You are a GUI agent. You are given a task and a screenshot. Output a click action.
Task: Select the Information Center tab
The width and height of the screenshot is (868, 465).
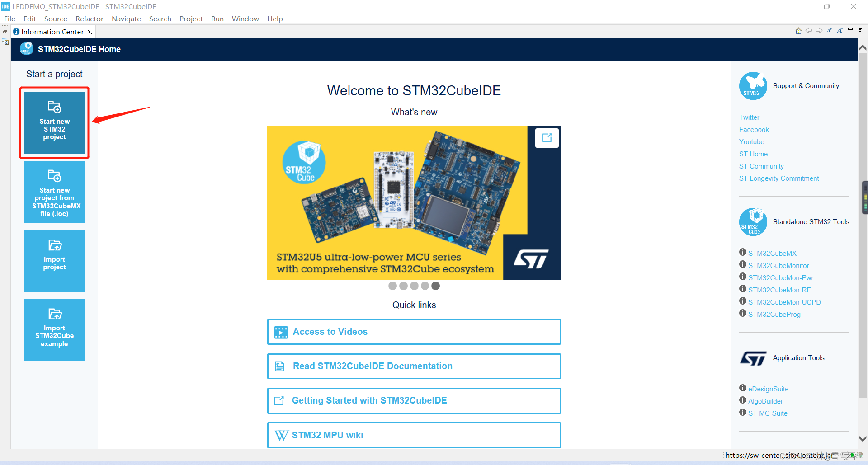(52, 32)
